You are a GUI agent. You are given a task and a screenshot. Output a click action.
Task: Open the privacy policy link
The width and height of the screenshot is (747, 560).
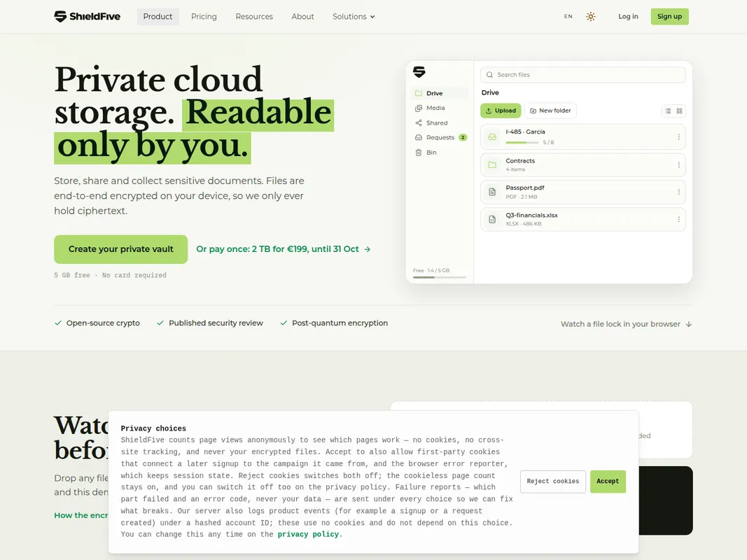point(308,534)
